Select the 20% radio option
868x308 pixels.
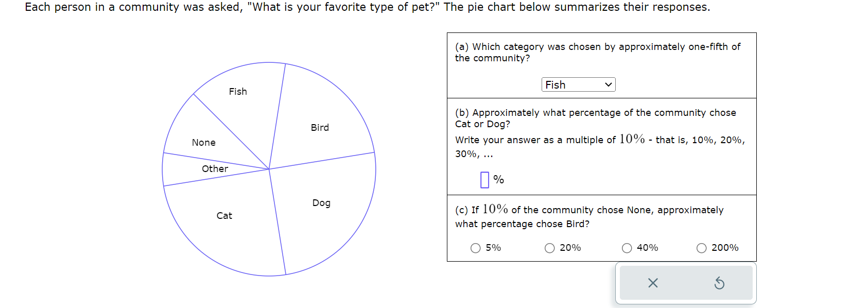tap(550, 248)
